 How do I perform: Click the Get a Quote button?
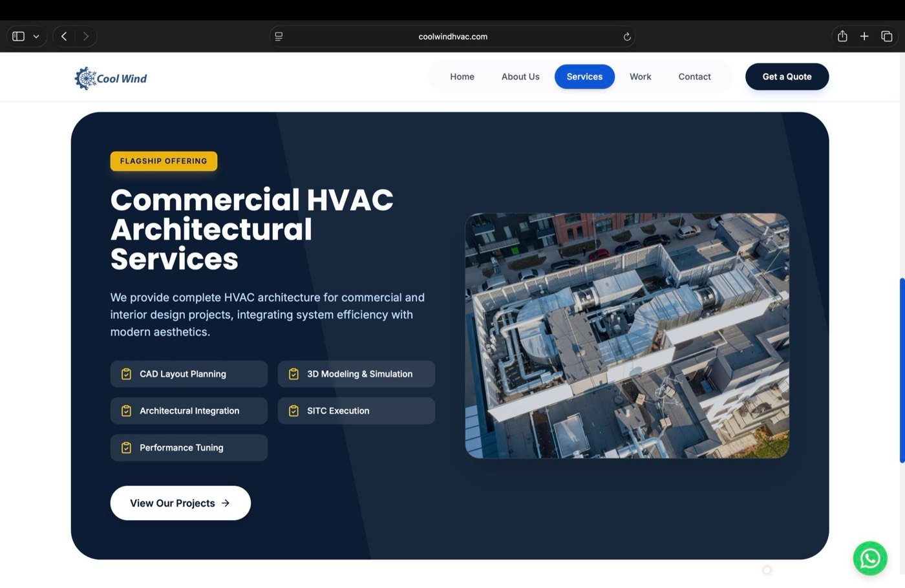[x=787, y=77]
